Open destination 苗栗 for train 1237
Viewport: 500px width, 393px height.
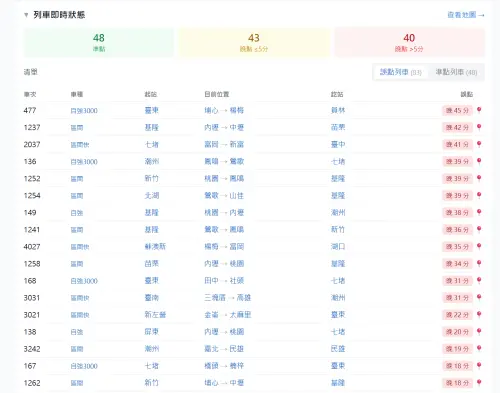(x=338, y=127)
